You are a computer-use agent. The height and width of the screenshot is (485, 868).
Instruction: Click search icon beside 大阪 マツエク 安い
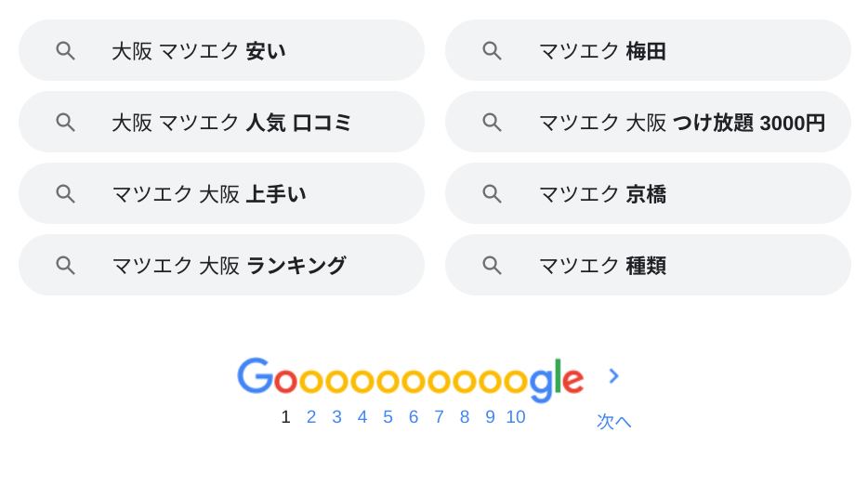65,50
